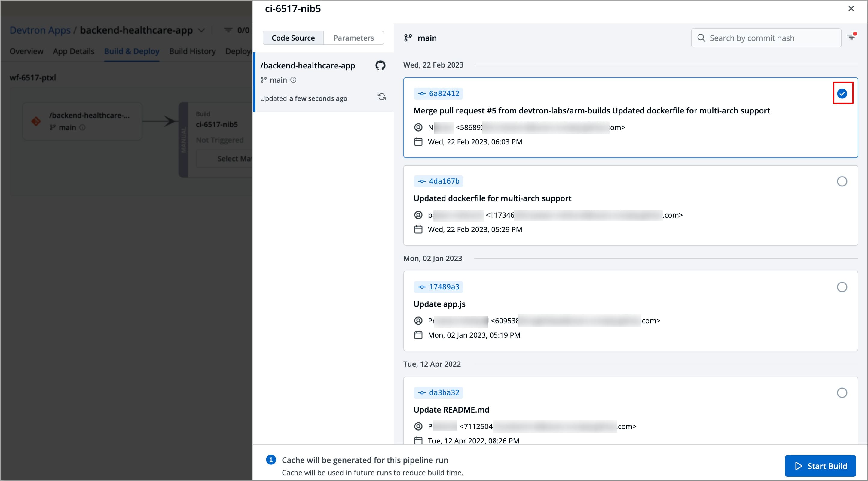Screen dimensions: 868x481
Task: Select commit da3ba32 radio button
Action: (842, 393)
